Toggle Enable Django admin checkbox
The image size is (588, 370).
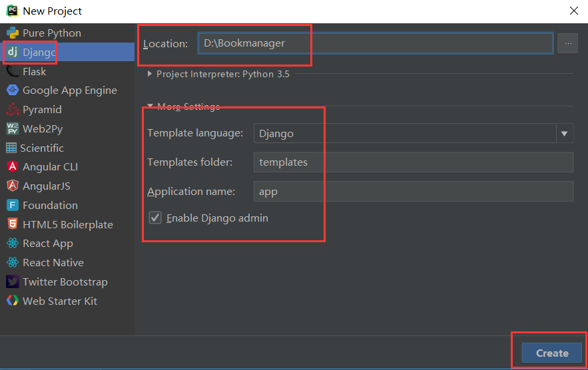point(155,218)
